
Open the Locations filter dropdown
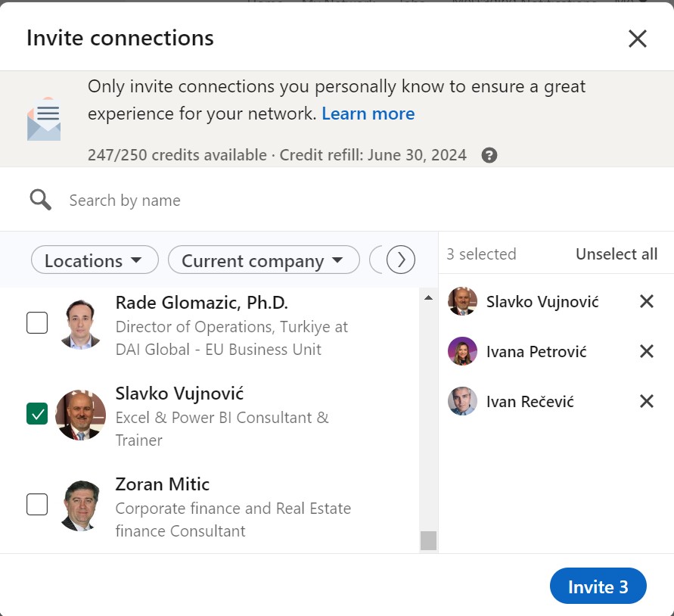pyautogui.click(x=95, y=260)
